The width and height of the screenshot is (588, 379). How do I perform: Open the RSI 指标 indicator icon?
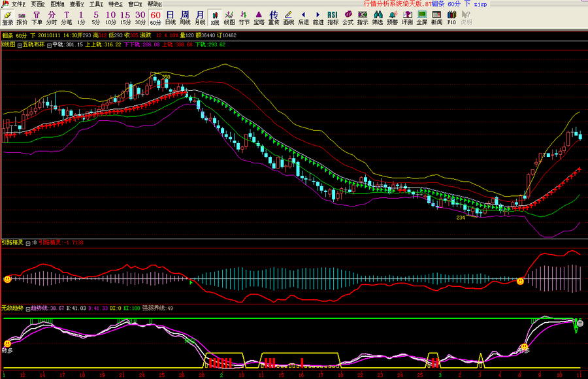coord(333,18)
